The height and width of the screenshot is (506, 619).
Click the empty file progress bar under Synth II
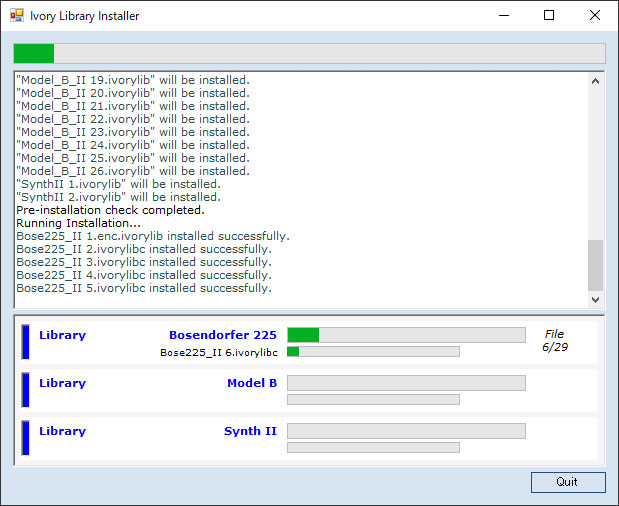[373, 447]
